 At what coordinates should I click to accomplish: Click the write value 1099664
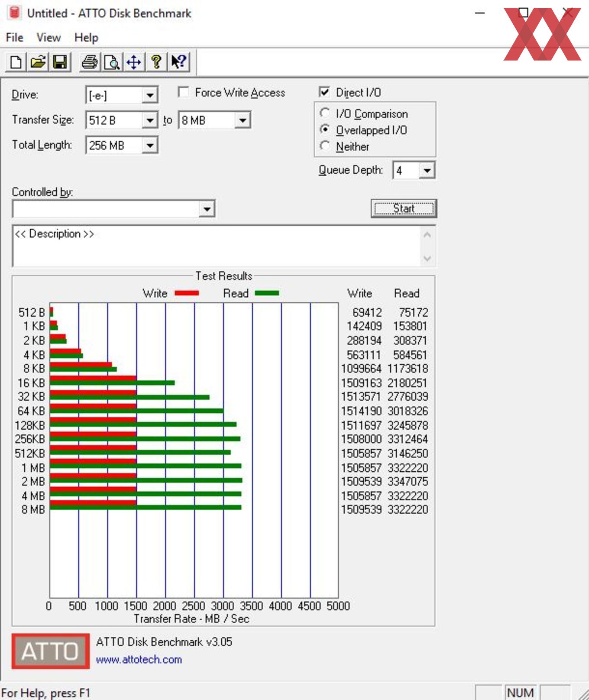click(361, 369)
